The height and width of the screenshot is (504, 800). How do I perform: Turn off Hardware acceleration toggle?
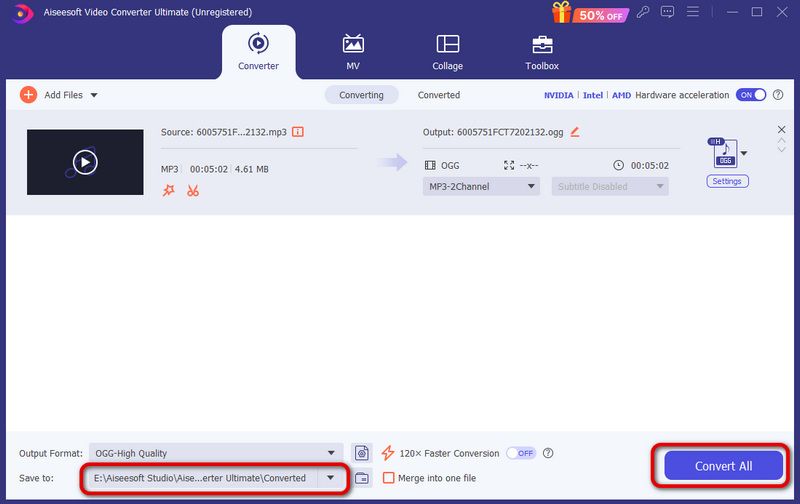pos(751,95)
